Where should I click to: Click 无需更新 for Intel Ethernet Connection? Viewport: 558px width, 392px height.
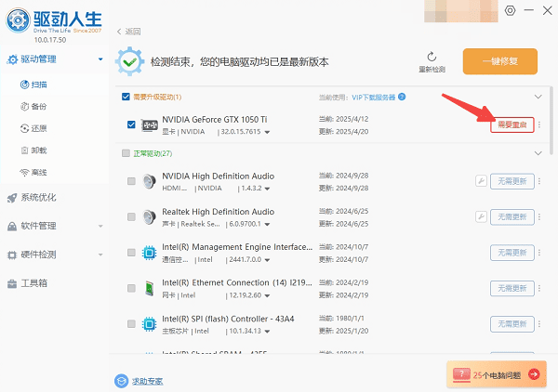pyautogui.click(x=512, y=288)
